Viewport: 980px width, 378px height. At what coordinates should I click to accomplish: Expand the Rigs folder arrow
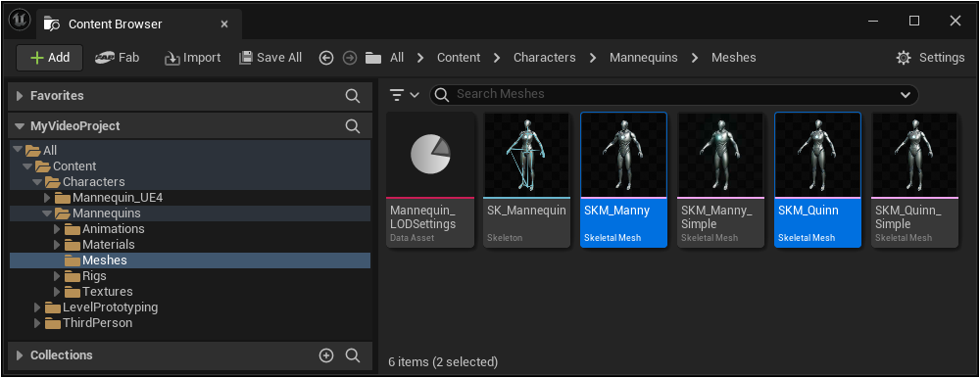point(58,276)
